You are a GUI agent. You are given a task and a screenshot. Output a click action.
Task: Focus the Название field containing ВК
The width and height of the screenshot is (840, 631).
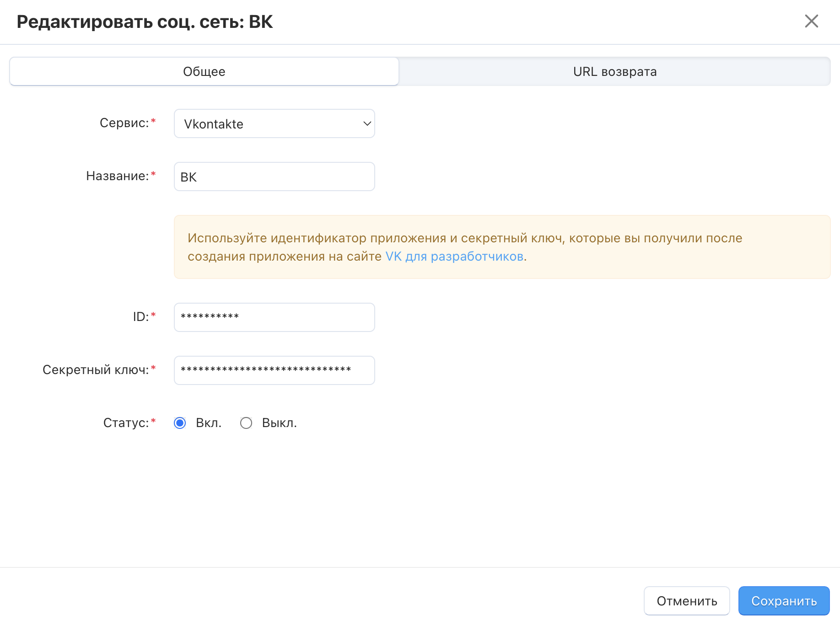click(x=274, y=177)
